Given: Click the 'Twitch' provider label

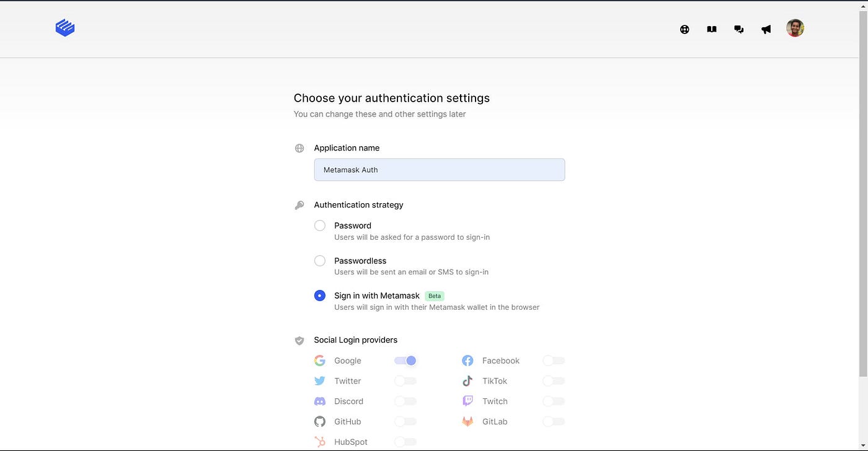Looking at the screenshot, I should click(x=495, y=401).
